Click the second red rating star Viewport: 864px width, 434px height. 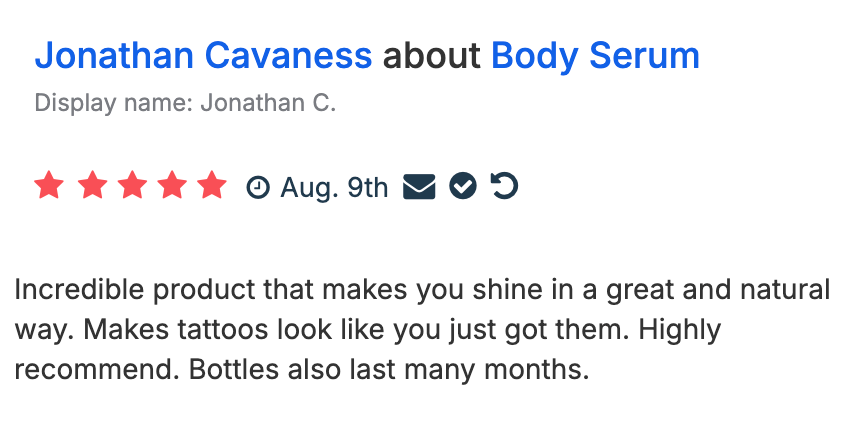(x=90, y=186)
